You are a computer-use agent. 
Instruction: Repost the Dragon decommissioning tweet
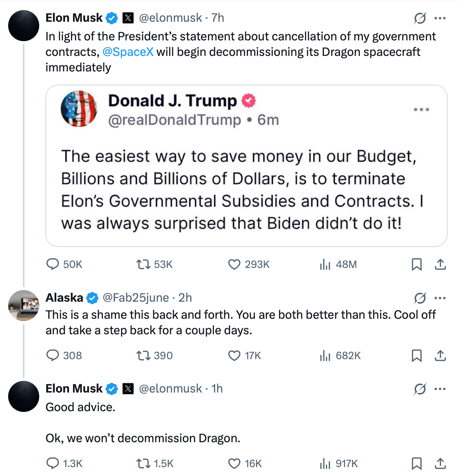[x=143, y=264]
